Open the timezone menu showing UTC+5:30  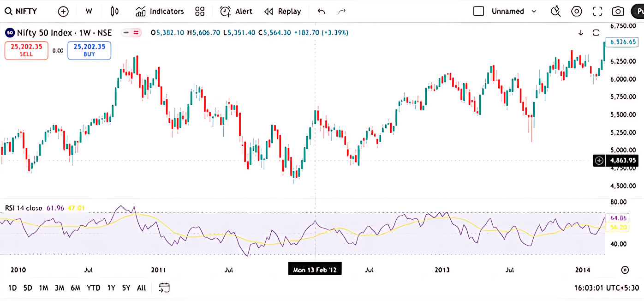coord(606,288)
